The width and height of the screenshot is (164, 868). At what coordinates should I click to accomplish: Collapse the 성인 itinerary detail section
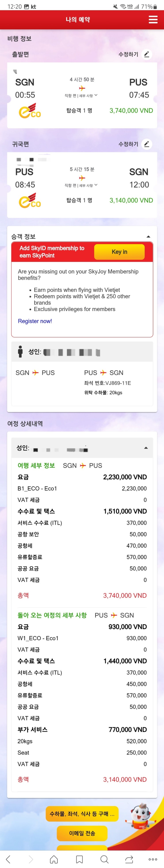pos(146,447)
